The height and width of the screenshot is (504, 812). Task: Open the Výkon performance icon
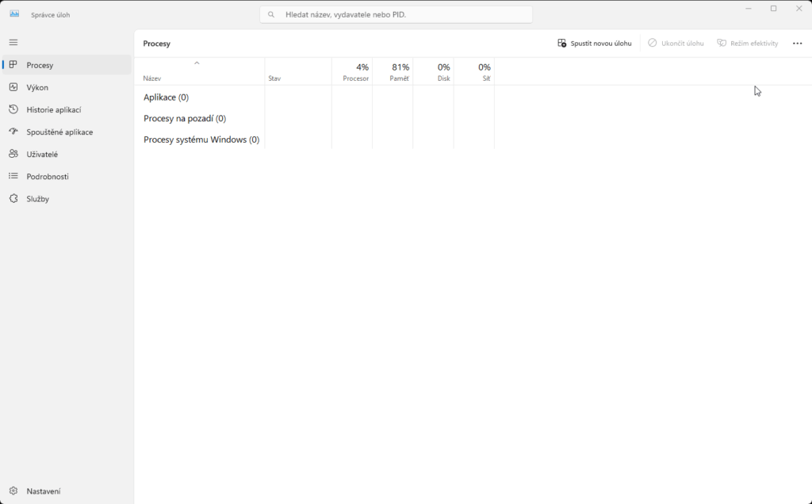coord(13,87)
